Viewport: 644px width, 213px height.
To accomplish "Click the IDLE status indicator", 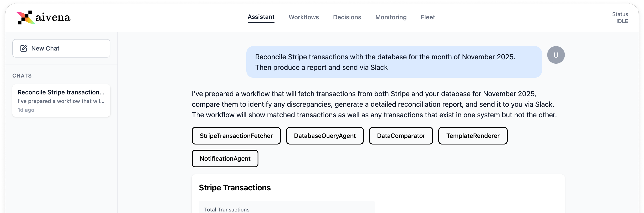I will click(622, 21).
